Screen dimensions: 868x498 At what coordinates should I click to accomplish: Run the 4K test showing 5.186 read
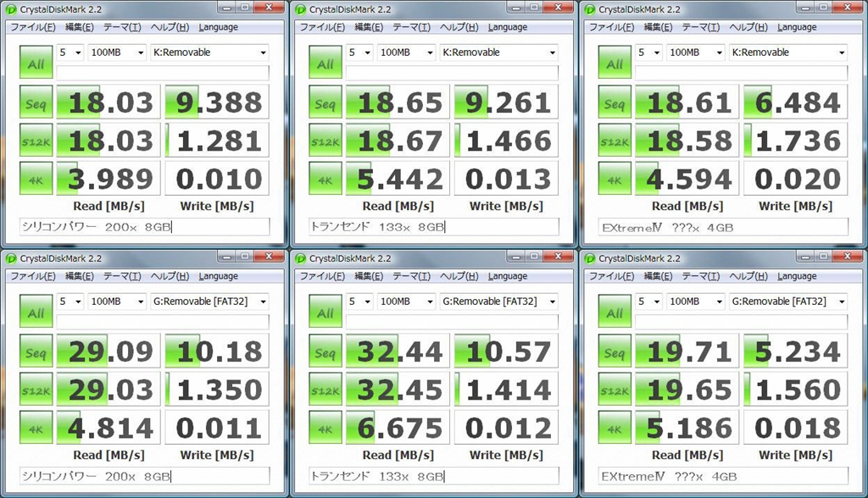coord(615,427)
